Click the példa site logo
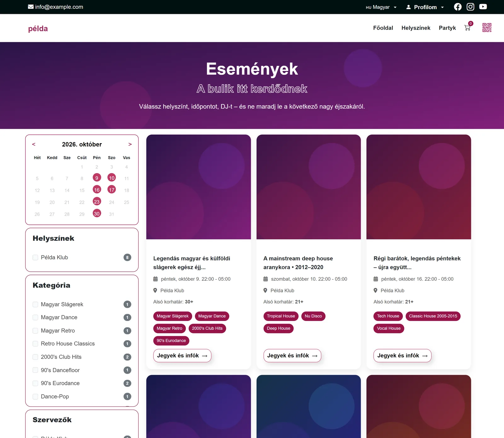Image resolution: width=504 pixels, height=438 pixels. (x=38, y=28)
